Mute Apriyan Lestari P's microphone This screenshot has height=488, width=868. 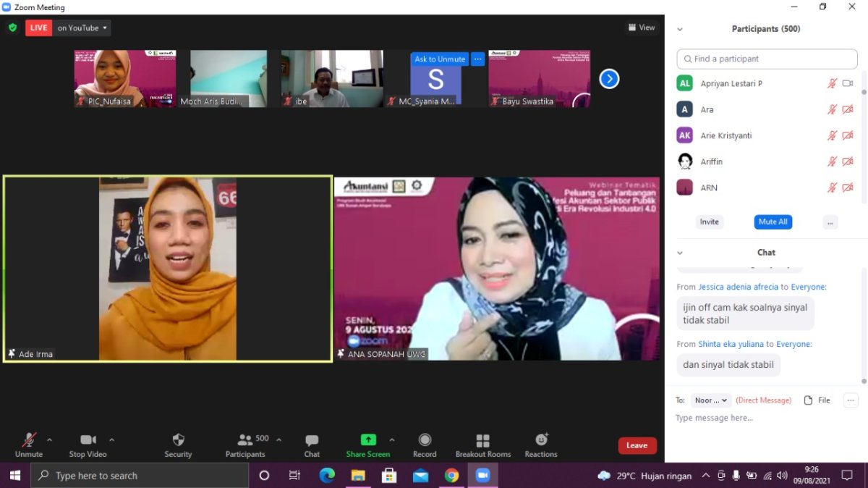pos(832,83)
